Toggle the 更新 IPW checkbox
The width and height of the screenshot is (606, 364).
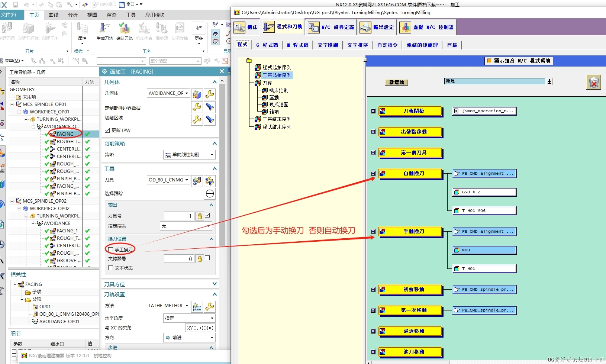pyautogui.click(x=107, y=131)
